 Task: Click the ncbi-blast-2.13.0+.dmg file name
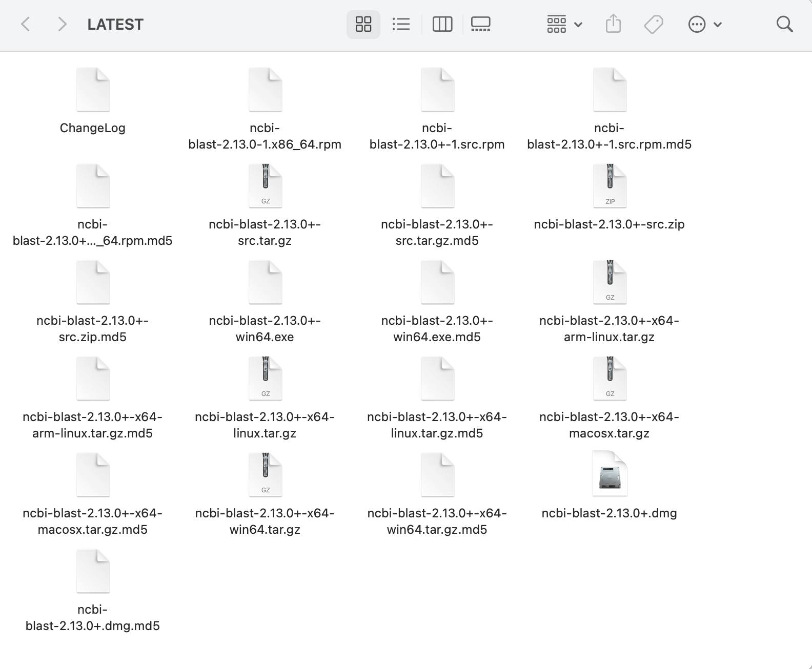coord(610,513)
